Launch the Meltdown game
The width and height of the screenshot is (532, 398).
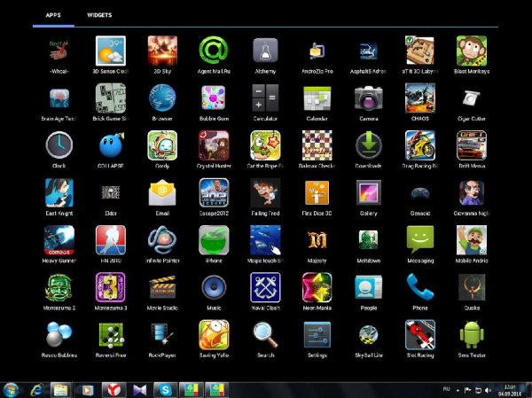tap(369, 240)
